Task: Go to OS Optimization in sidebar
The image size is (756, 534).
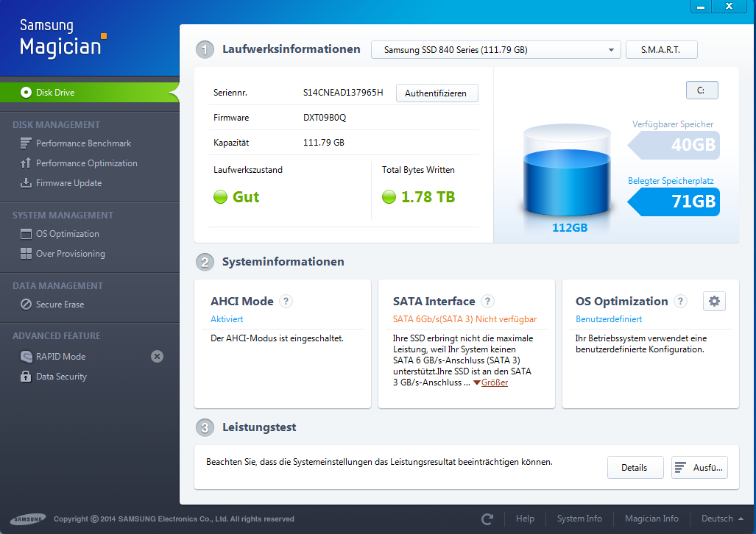Action: (68, 234)
